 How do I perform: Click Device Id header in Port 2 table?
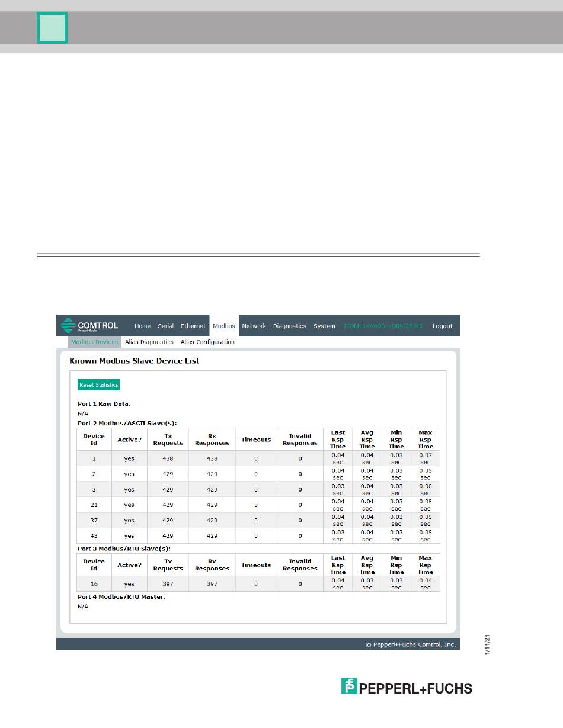coord(94,440)
